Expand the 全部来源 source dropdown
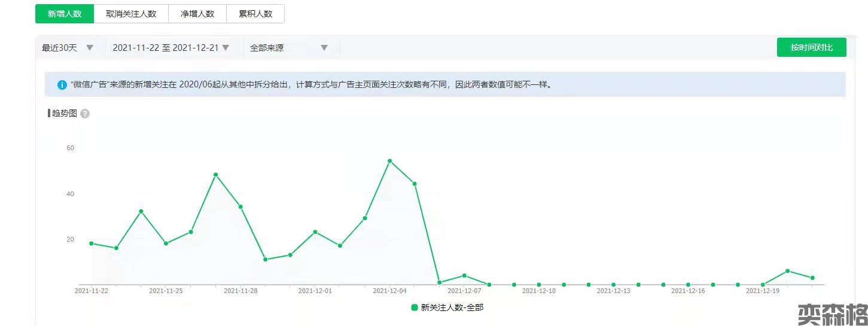Screen dimensions: 868x326 pyautogui.click(x=290, y=48)
